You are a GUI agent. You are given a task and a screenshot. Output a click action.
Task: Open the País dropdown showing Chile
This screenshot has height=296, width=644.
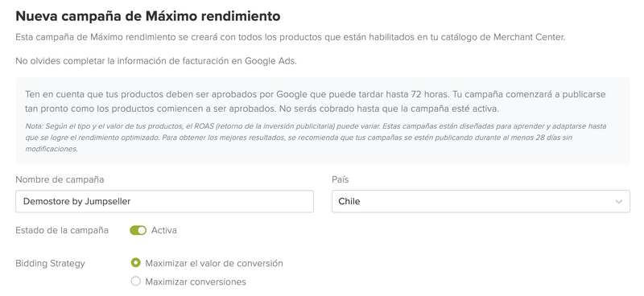[481, 201]
